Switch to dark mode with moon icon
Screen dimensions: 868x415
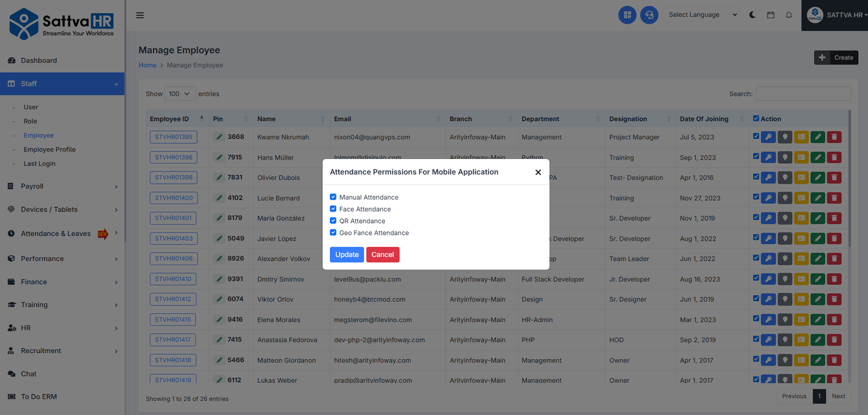click(752, 15)
